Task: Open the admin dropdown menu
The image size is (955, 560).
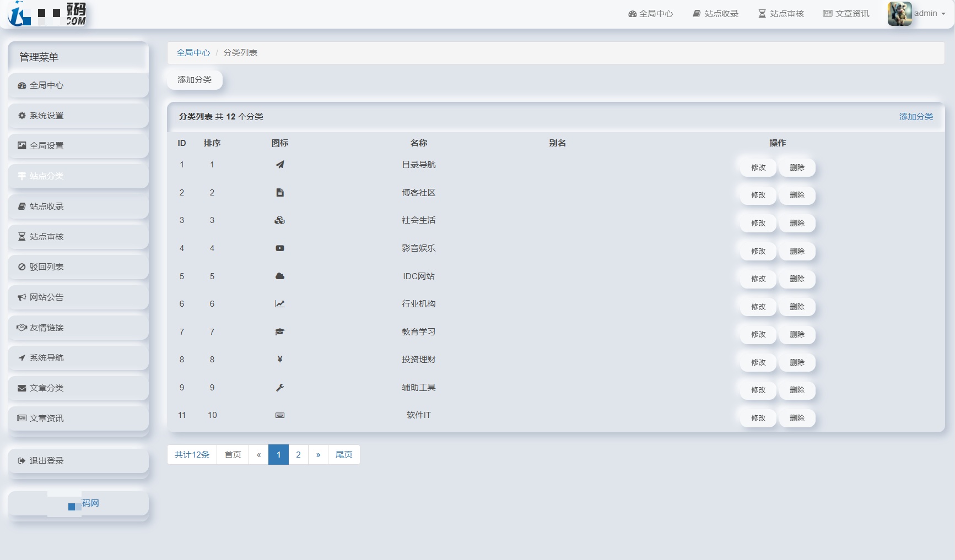Action: pos(930,13)
